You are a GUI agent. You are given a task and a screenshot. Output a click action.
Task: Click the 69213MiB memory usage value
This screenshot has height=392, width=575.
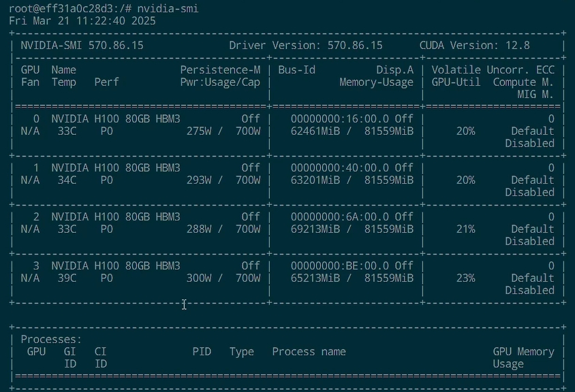[x=315, y=229]
